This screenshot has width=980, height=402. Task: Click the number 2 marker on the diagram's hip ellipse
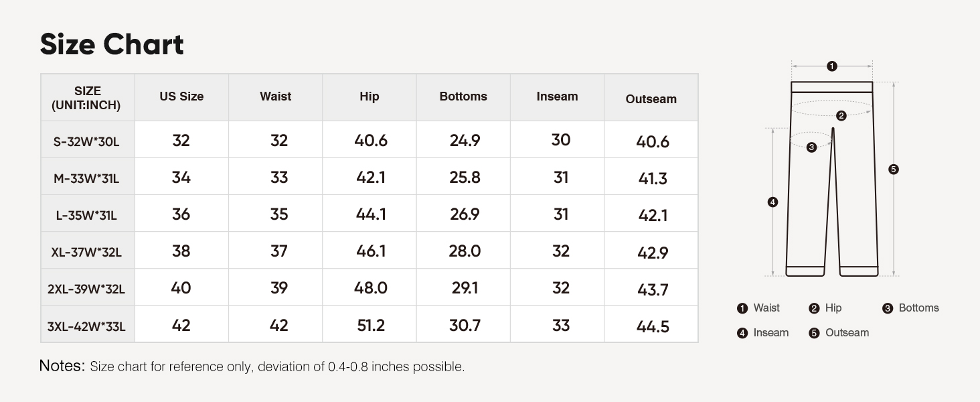click(x=841, y=115)
